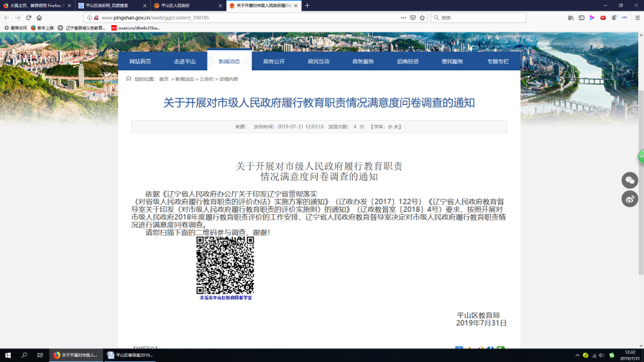The image size is (644, 362).
Task: Click the article headline title
Action: point(319,103)
